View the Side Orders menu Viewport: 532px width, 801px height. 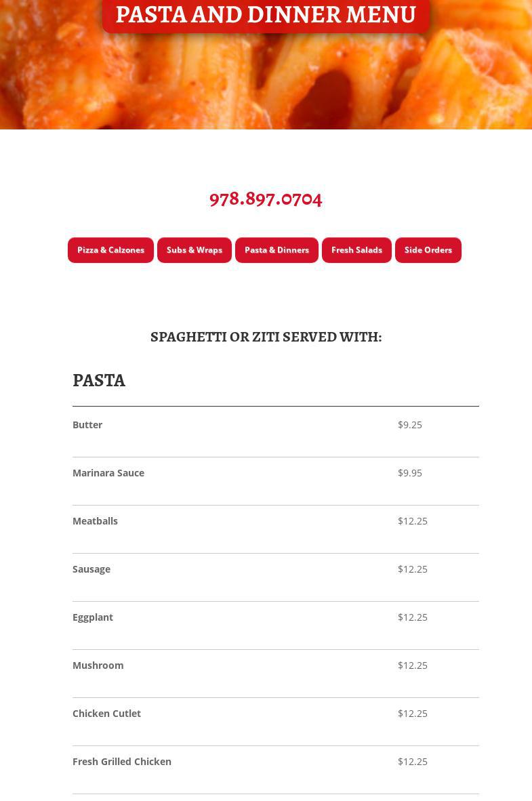click(x=428, y=250)
